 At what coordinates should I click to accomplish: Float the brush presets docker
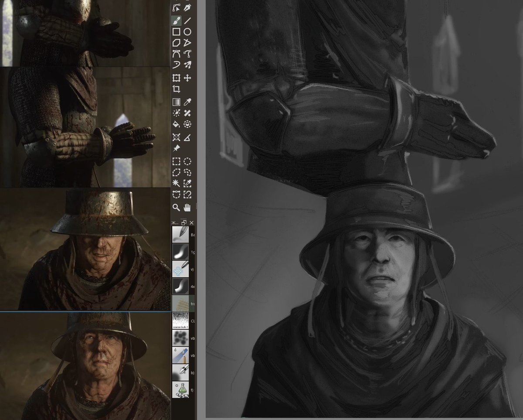coord(184,222)
